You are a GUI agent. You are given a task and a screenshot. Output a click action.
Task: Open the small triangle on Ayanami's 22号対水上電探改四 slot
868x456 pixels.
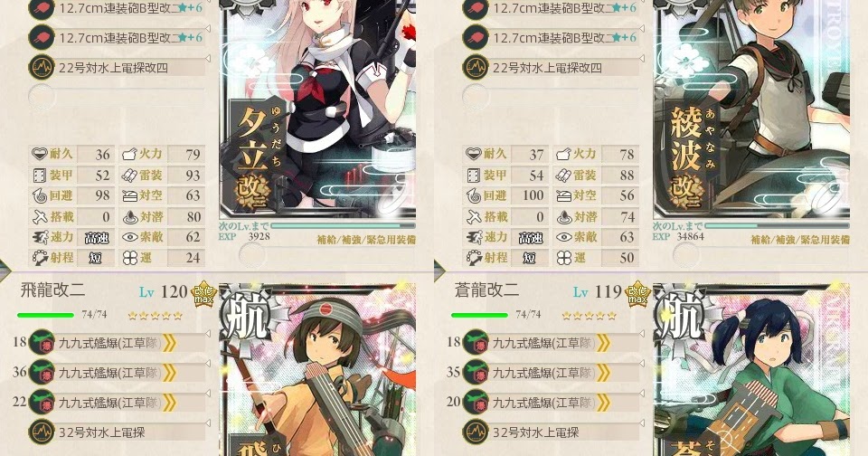[642, 58]
